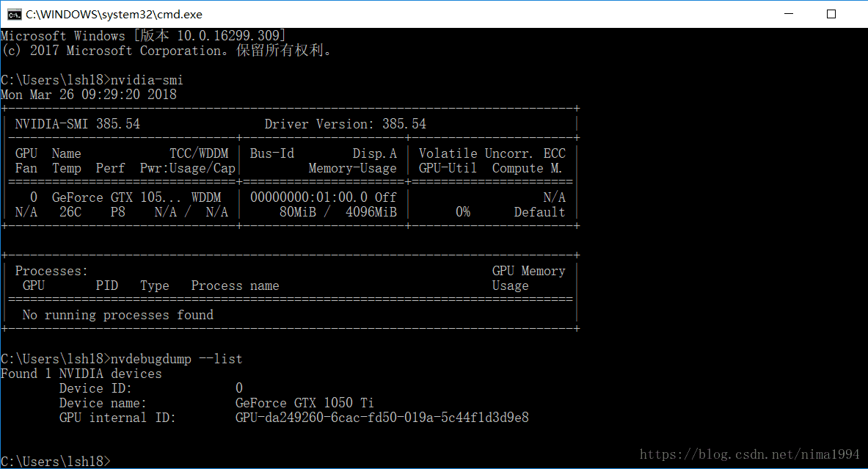Click the 'Device name:' label
868x469 pixels.
[103, 403]
